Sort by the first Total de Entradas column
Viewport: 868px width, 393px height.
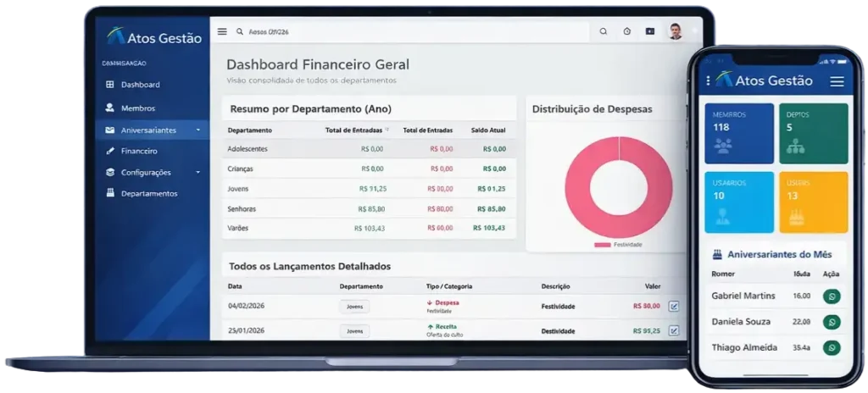coord(387,130)
